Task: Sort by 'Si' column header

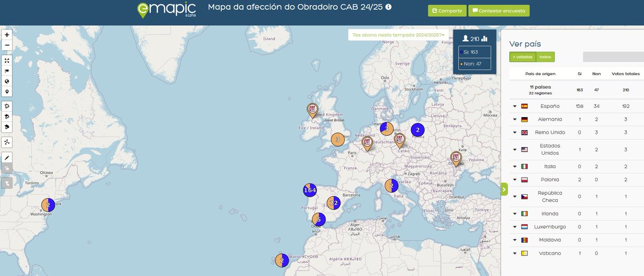Action: (579, 74)
